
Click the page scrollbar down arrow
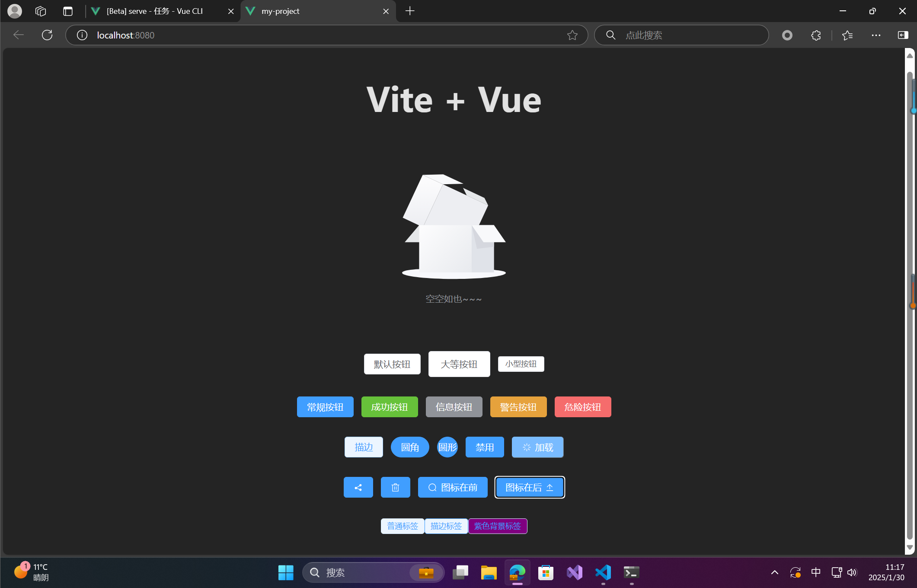[x=910, y=547]
